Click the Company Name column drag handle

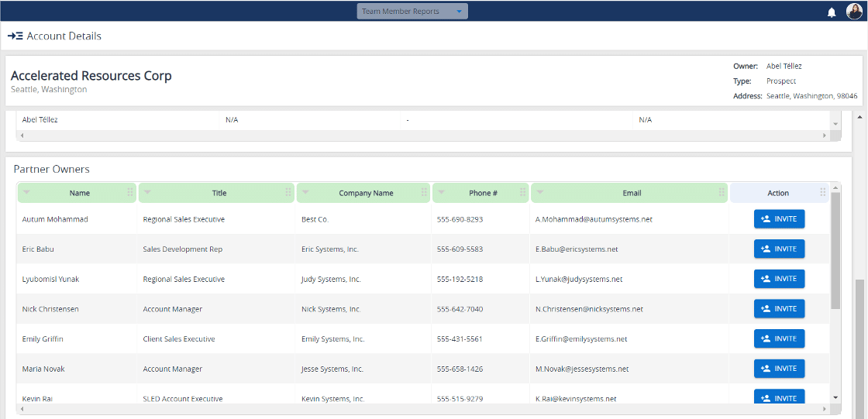[x=424, y=193]
